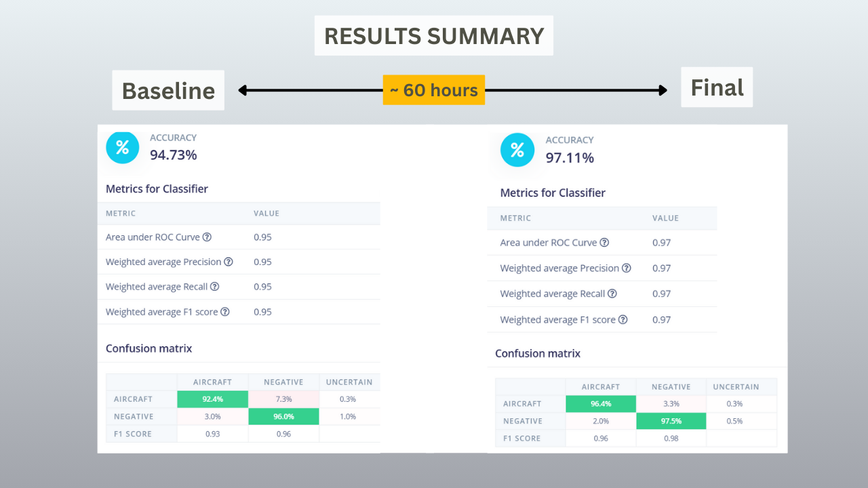Screen dimensions: 868x488
Task: Click the 7.3% cell in Baseline matrix
Action: tap(283, 399)
